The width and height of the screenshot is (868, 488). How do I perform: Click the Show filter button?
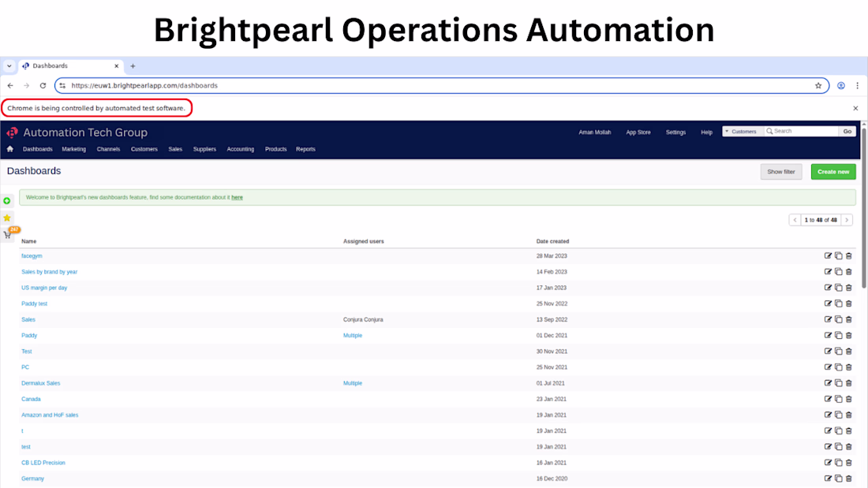point(780,172)
